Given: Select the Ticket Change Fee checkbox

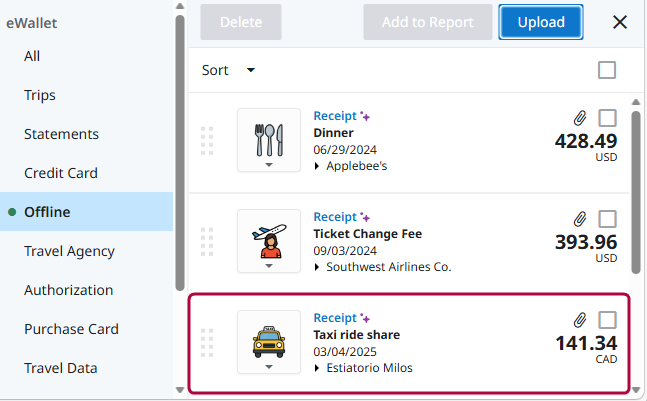Looking at the screenshot, I should (607, 219).
